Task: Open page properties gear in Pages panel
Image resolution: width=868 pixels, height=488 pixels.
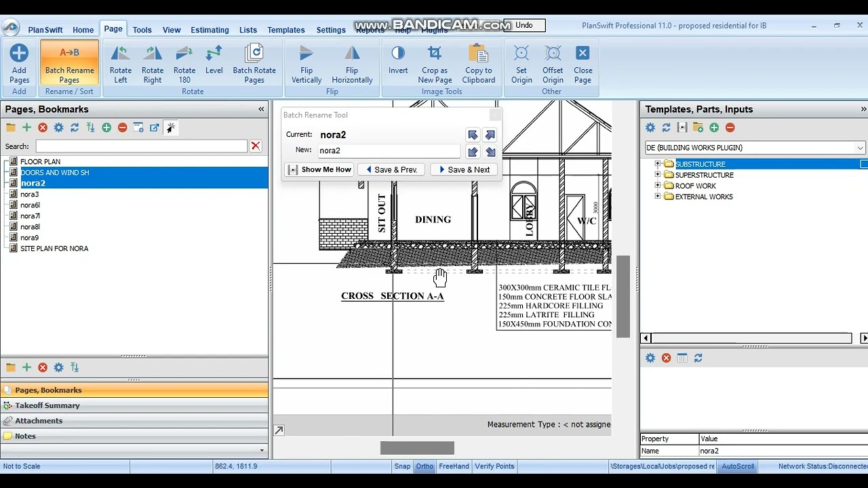Action: (58, 127)
